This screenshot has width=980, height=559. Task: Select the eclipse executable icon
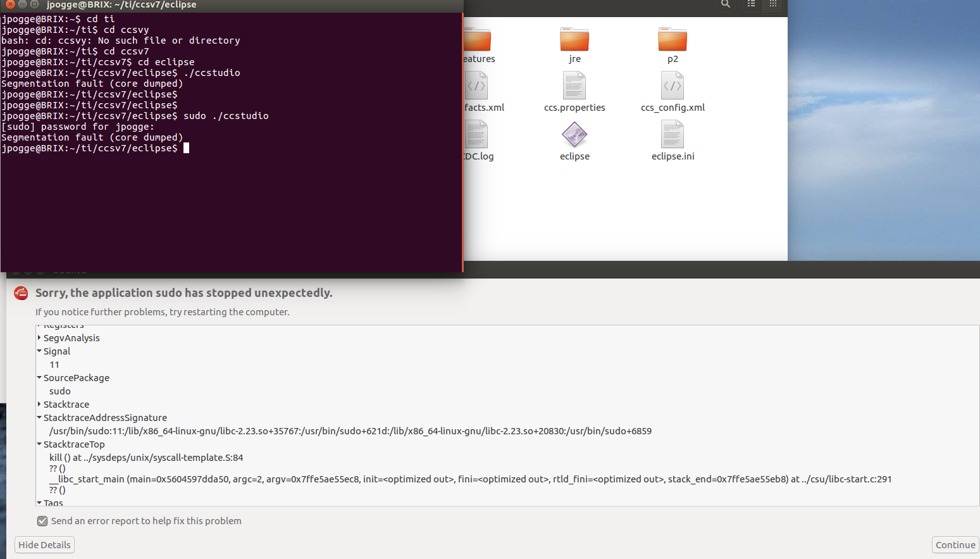click(x=574, y=134)
